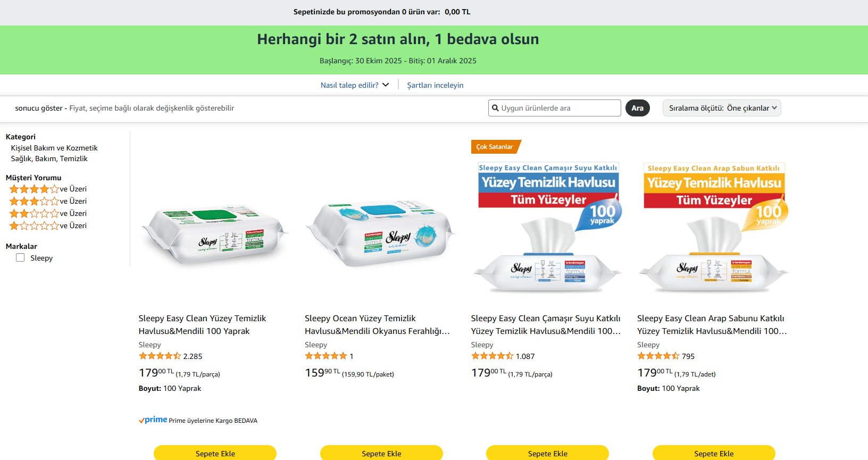Image resolution: width=868 pixels, height=460 pixels.
Task: Filter by 2 stars and up rating
Action: [x=48, y=213]
